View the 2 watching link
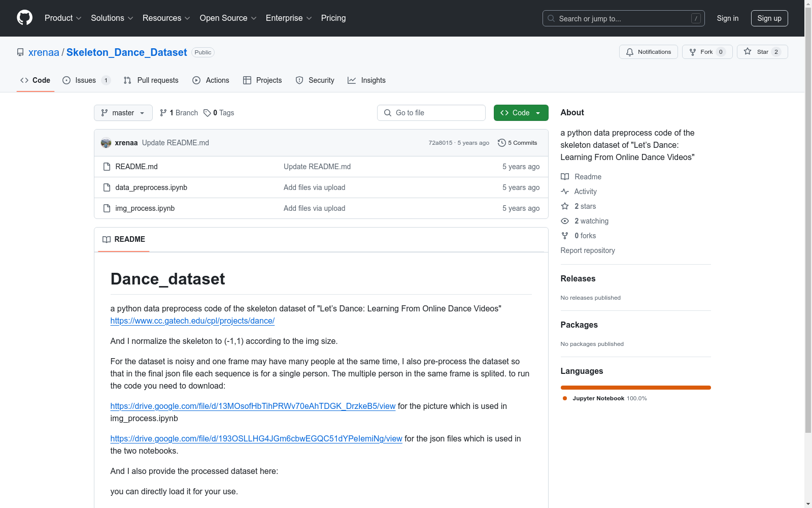This screenshot has width=812, height=508. (x=585, y=221)
